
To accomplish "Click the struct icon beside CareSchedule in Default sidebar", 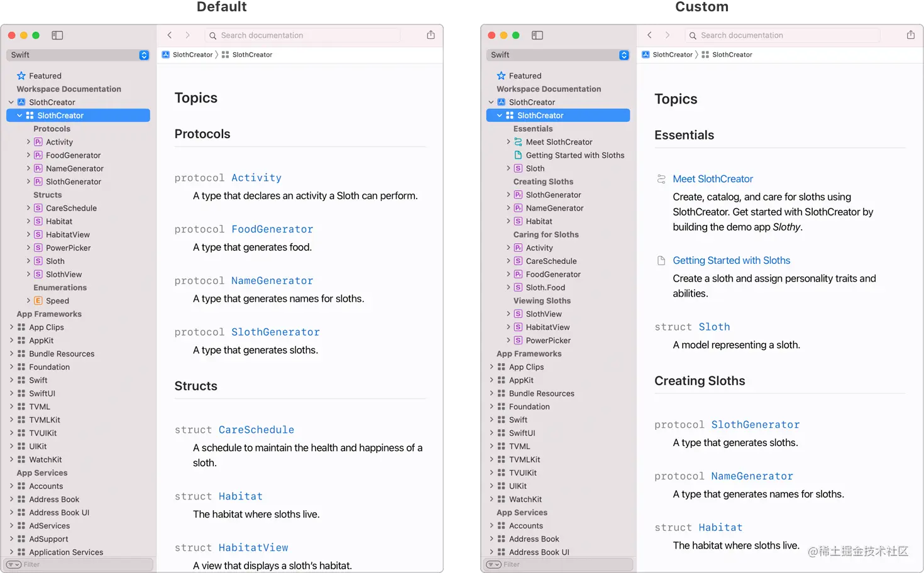I will 38,208.
